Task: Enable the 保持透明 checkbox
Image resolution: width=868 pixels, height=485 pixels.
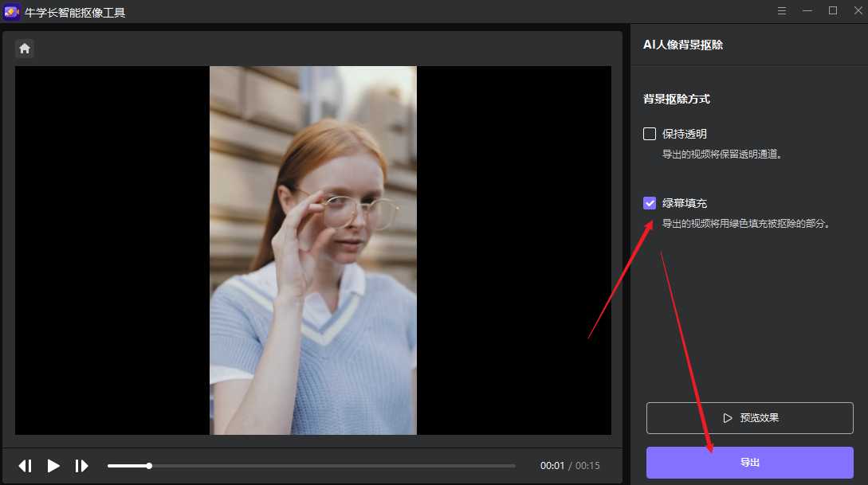Action: point(650,134)
